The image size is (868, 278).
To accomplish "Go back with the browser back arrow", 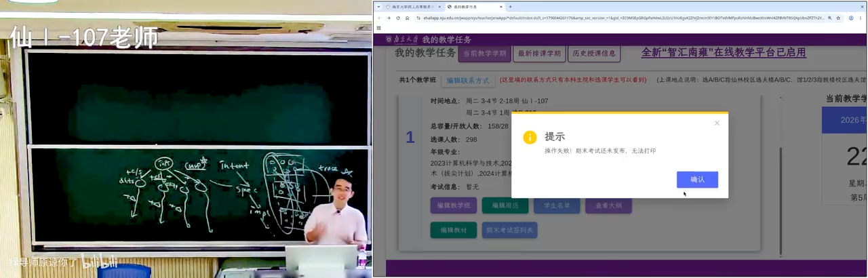I will [x=379, y=18].
